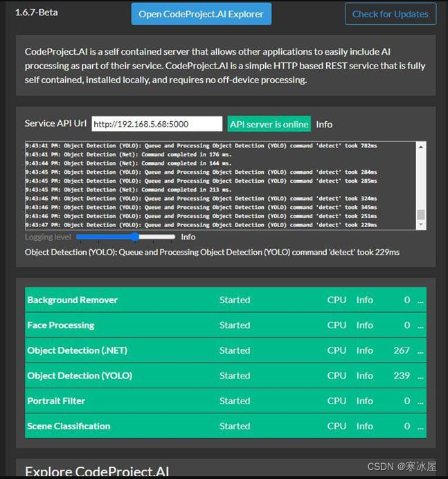Viewport: 448px width, 479px height.
Task: Click the 1.6.7-Beta version label
Action: (37, 12)
